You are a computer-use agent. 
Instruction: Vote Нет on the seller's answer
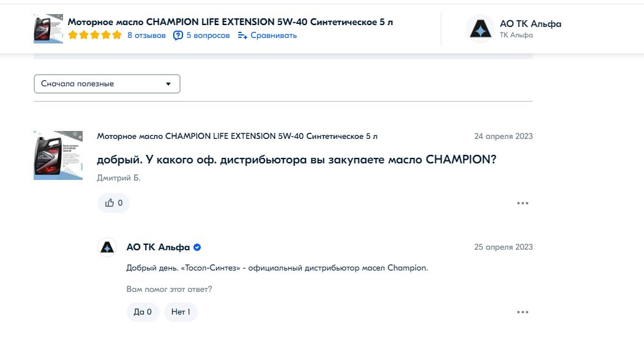click(x=181, y=312)
